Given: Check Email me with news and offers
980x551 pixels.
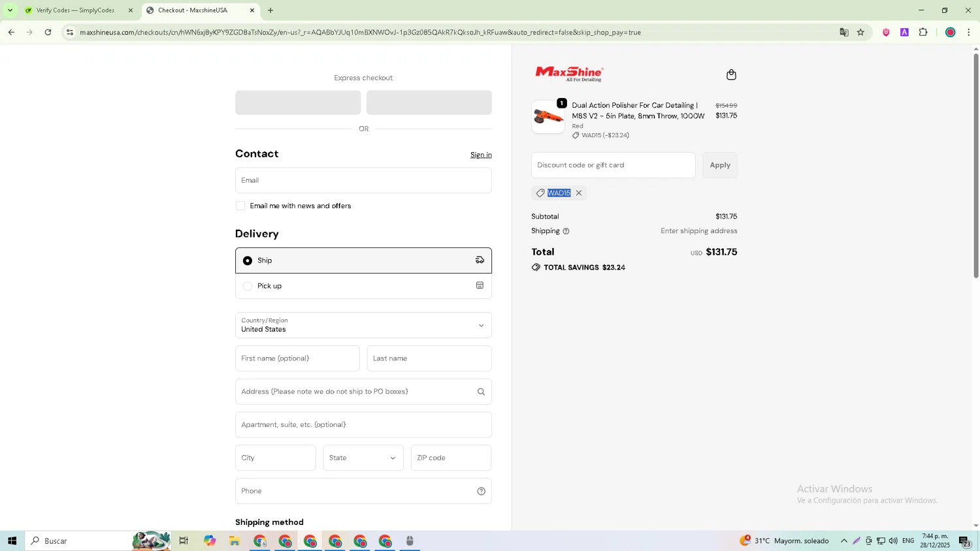Looking at the screenshot, I should pos(240,206).
